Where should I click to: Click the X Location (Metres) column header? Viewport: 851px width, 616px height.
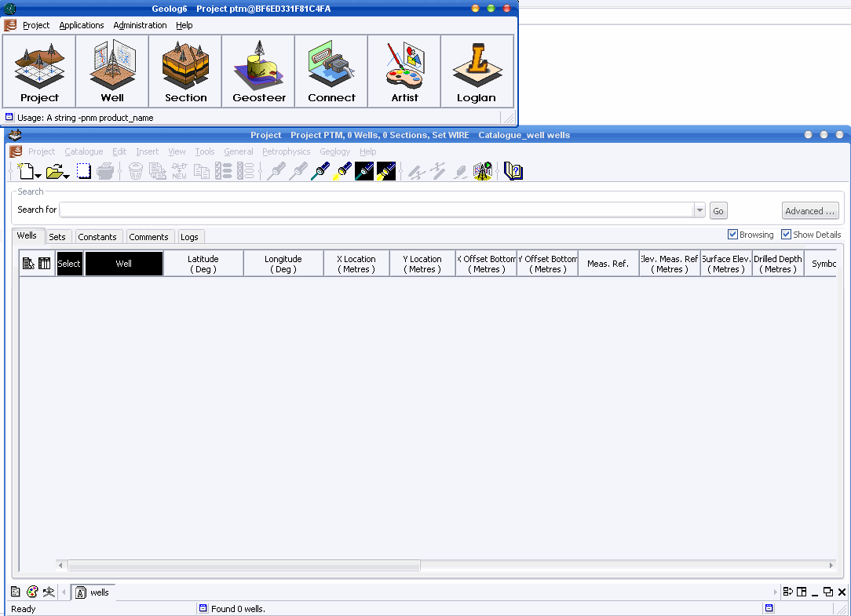coord(356,264)
